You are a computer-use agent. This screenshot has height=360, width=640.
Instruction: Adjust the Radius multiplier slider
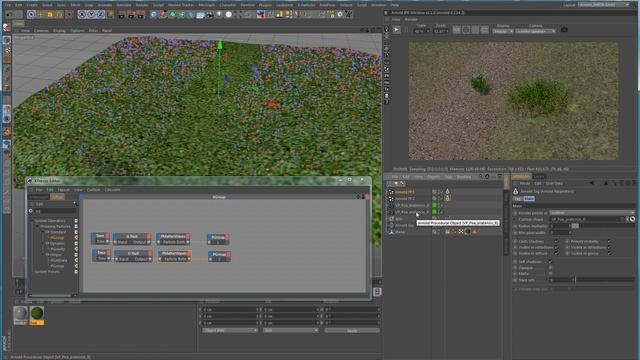pos(604,226)
